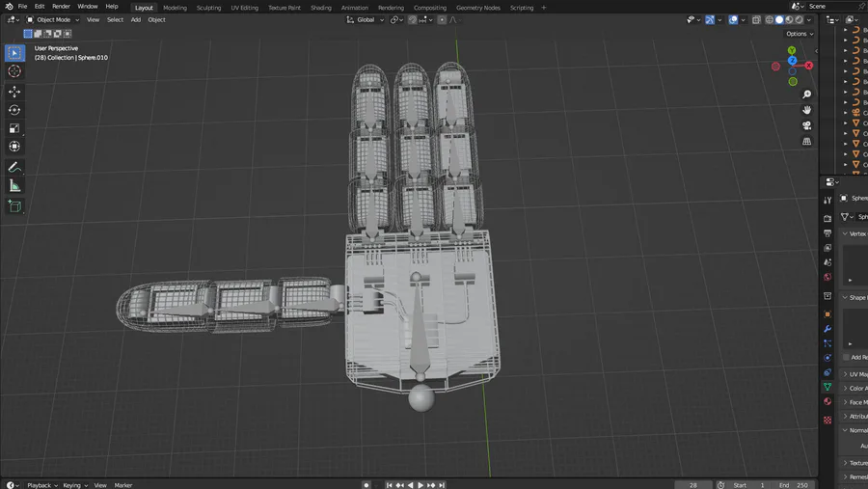868x489 pixels.
Task: Select the Move tool
Action: click(x=14, y=92)
